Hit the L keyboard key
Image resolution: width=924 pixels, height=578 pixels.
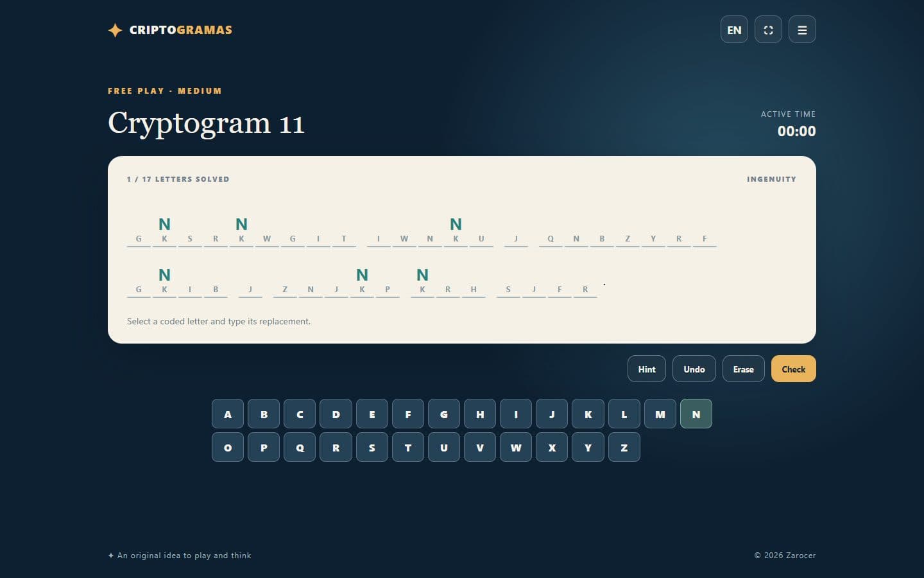[x=624, y=414]
